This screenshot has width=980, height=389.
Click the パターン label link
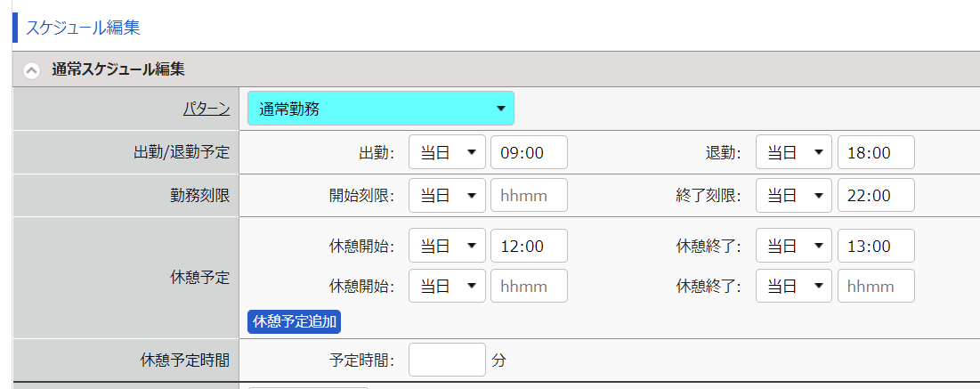pyautogui.click(x=207, y=109)
